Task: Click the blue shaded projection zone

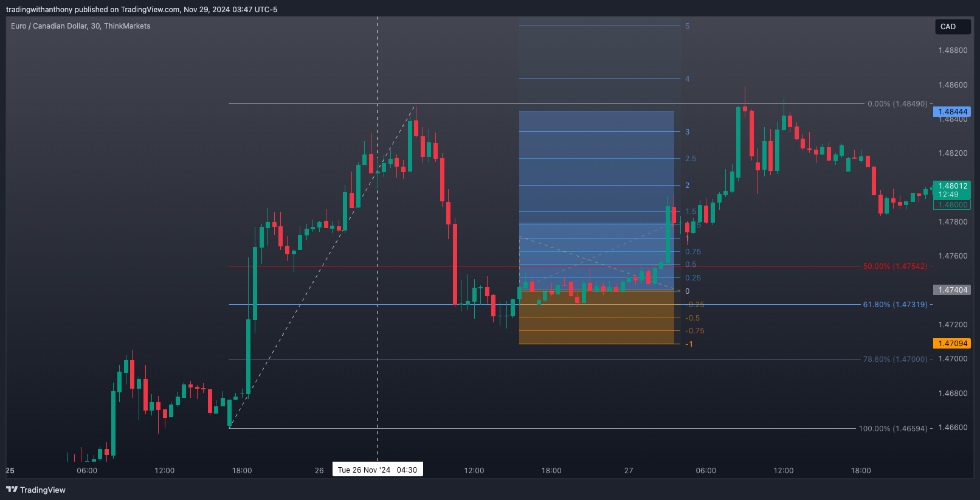Action: point(596,201)
